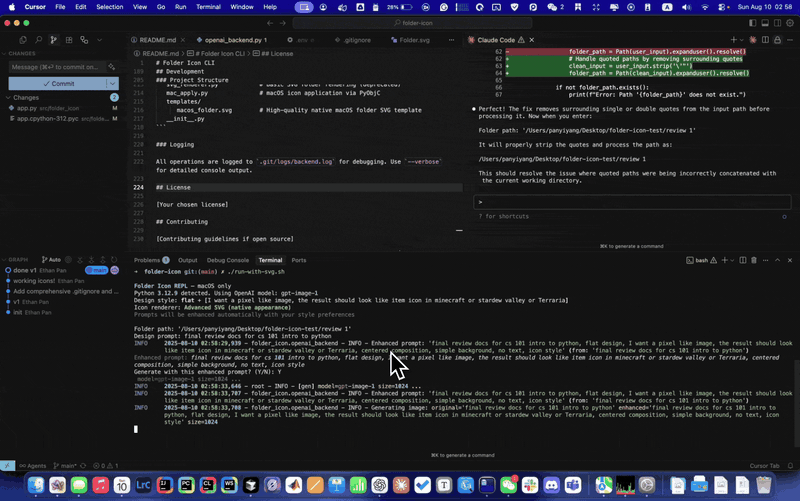This screenshot has height=501, width=800.
Task: Click the sync changes icon in status bar
Action: tap(83, 466)
